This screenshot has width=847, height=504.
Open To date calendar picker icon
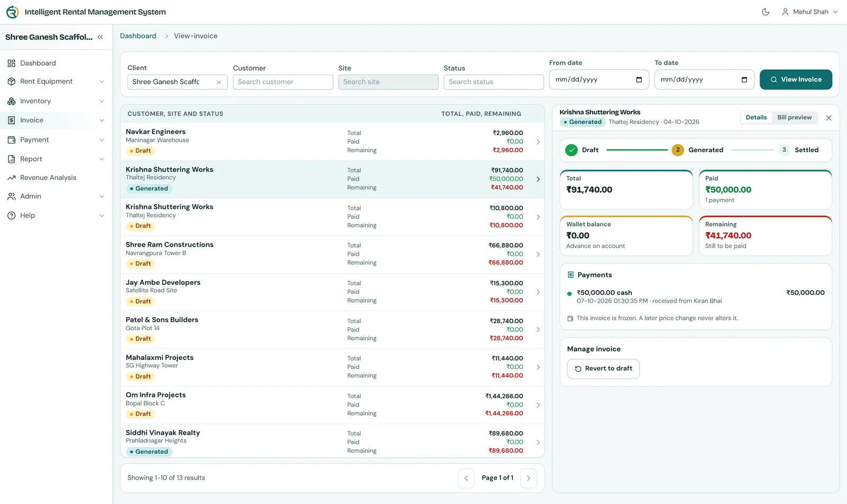[x=744, y=80]
